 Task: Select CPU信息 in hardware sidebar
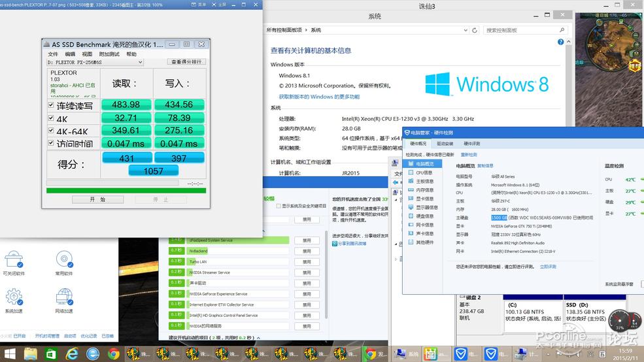pyautogui.click(x=421, y=173)
